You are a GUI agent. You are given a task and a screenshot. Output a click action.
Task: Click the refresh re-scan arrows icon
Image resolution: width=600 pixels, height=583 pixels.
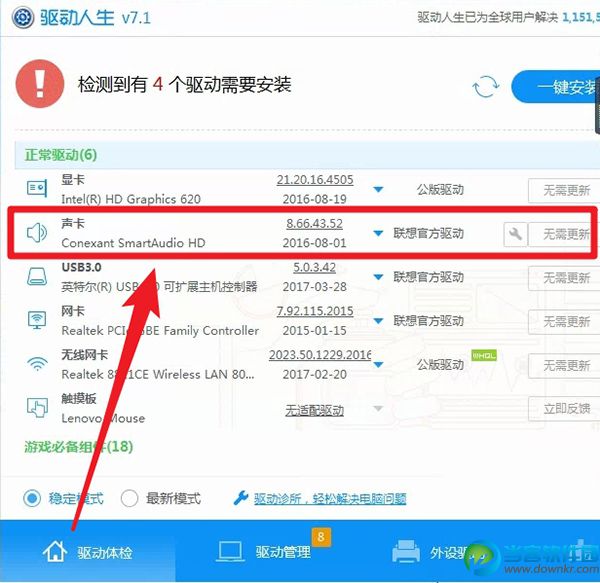[x=486, y=86]
